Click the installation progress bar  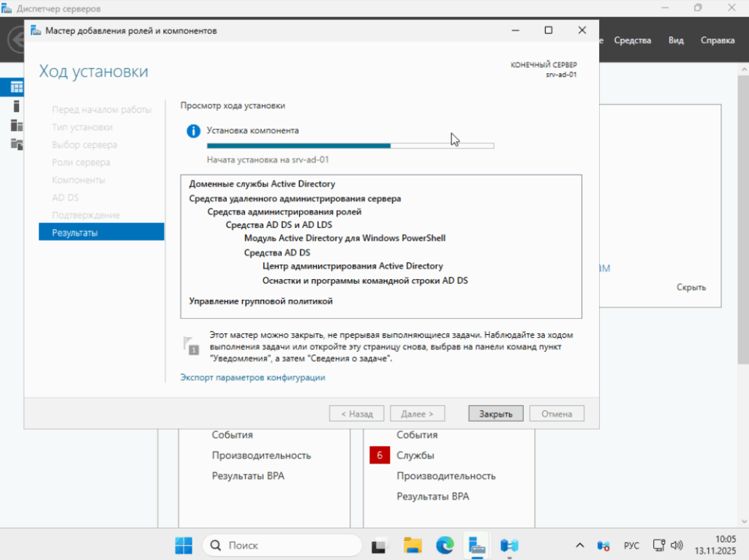coord(350,145)
